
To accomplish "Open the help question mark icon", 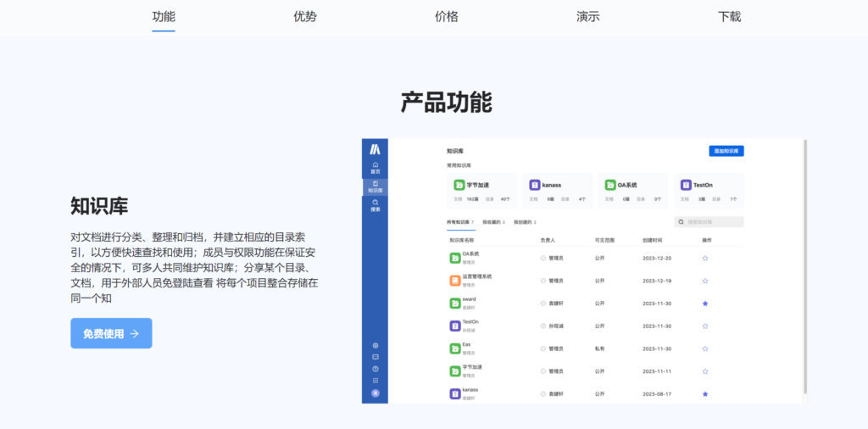I will (376, 369).
